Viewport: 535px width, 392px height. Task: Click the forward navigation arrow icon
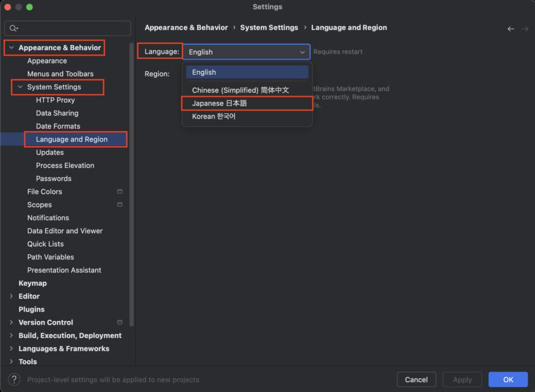click(x=525, y=29)
